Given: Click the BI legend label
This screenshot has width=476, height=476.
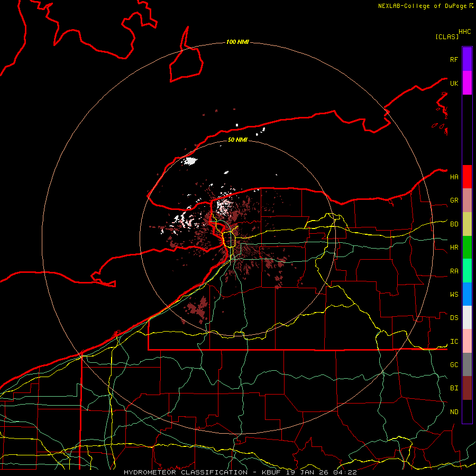Looking at the screenshot, I should pyautogui.click(x=454, y=388).
